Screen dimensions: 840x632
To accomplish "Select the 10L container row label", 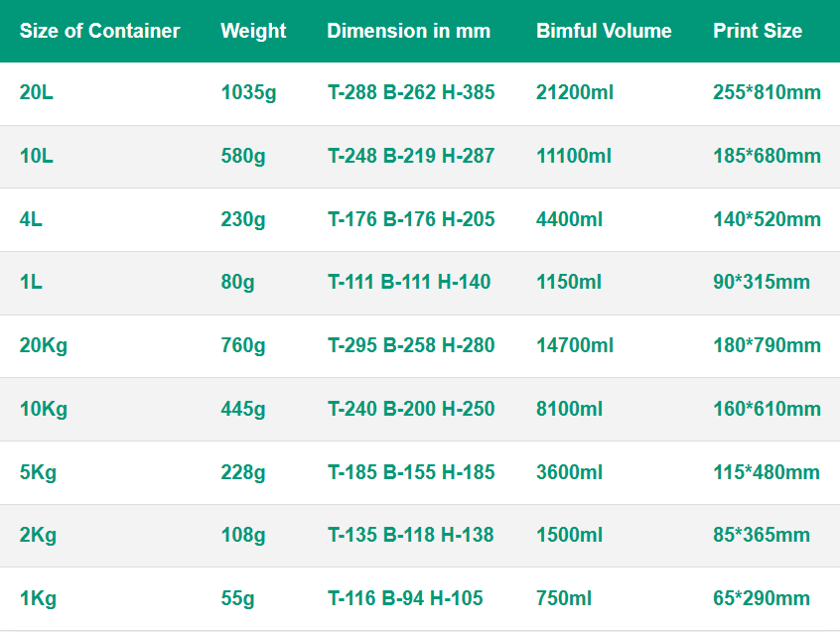I will [x=37, y=156].
